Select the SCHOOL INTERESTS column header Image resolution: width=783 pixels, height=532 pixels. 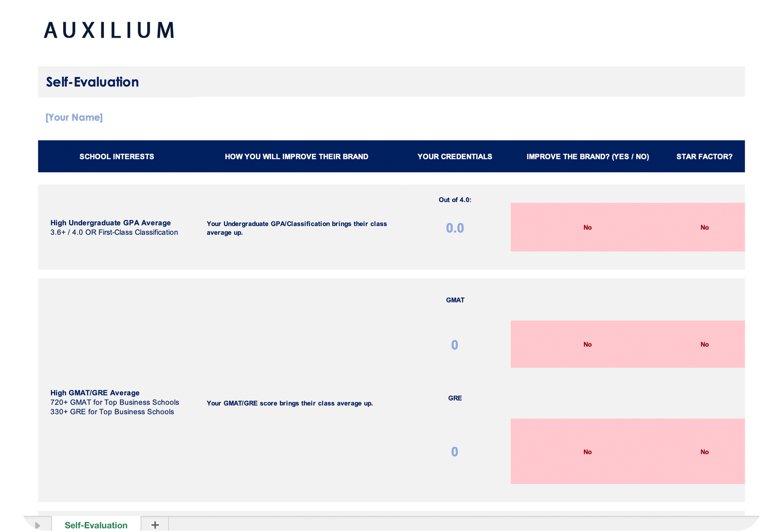coord(117,156)
